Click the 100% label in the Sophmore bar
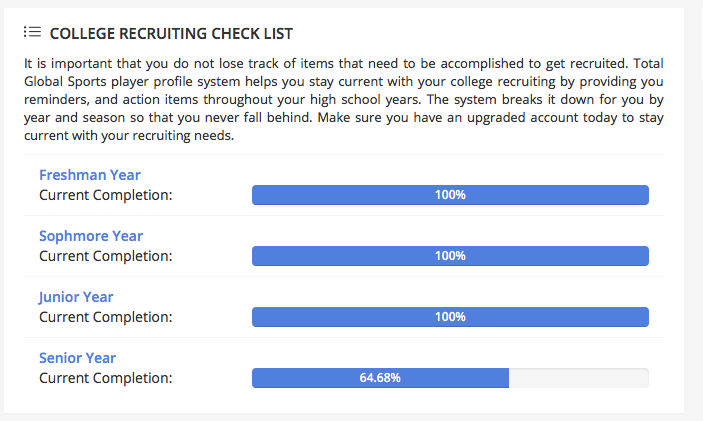The height and width of the screenshot is (421, 703). tap(450, 256)
